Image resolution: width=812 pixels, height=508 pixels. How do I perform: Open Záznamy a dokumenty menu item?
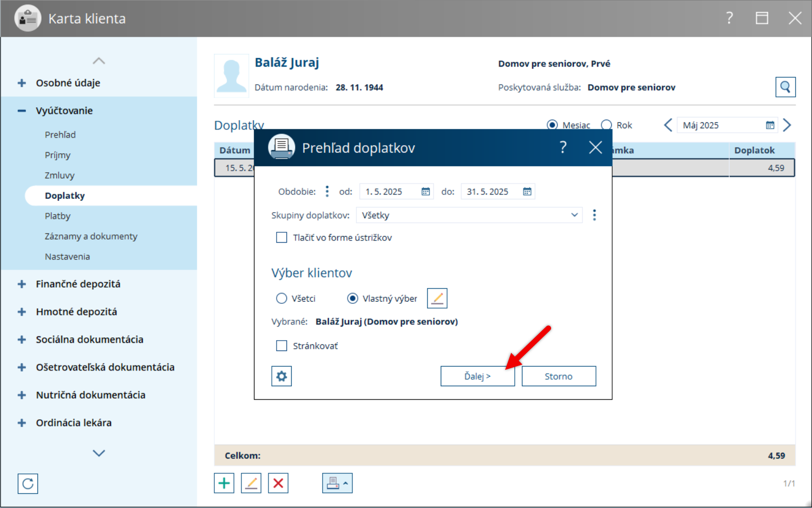(91, 236)
